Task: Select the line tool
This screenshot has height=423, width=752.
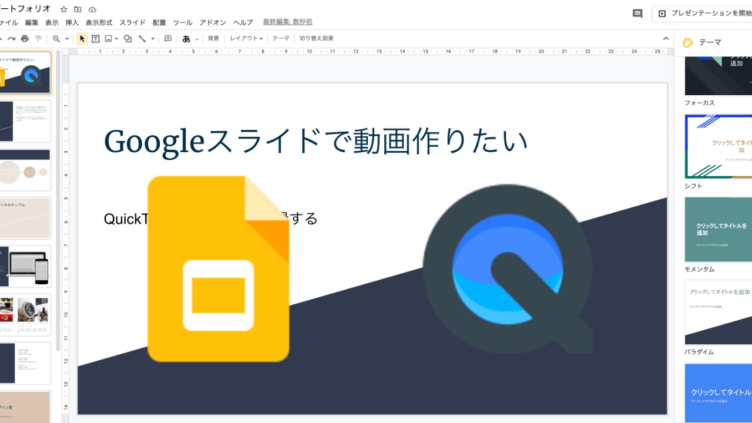Action: tap(142, 38)
